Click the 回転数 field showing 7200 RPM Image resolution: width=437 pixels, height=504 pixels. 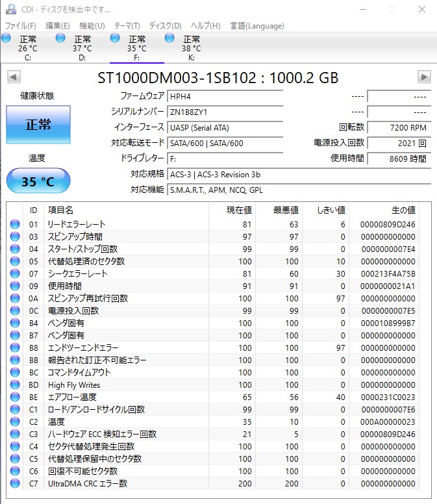click(399, 127)
